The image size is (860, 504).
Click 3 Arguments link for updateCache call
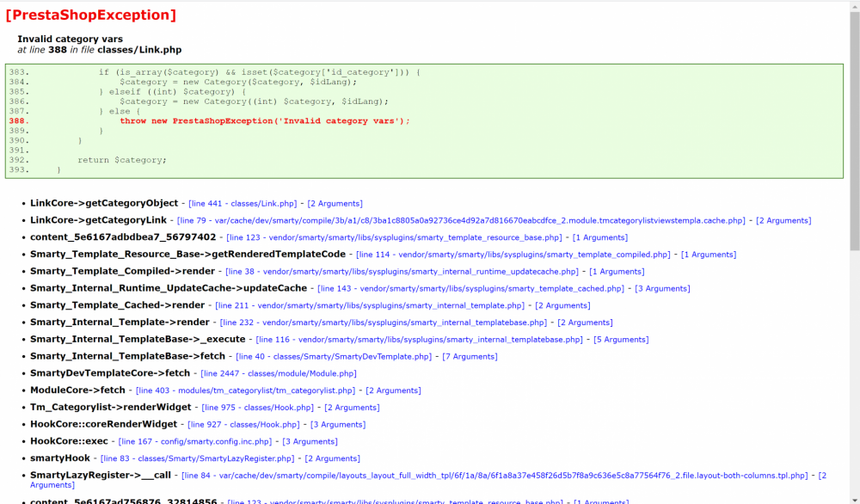pyautogui.click(x=662, y=288)
